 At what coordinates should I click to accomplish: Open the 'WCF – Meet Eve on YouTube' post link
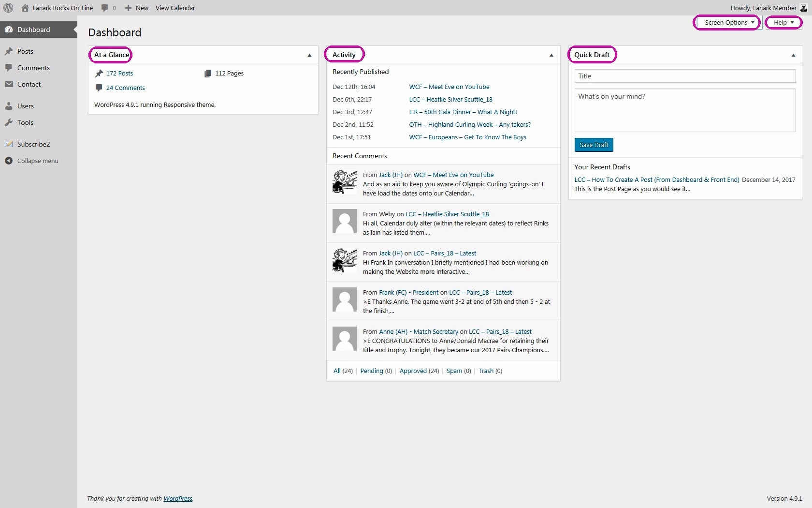tap(449, 87)
